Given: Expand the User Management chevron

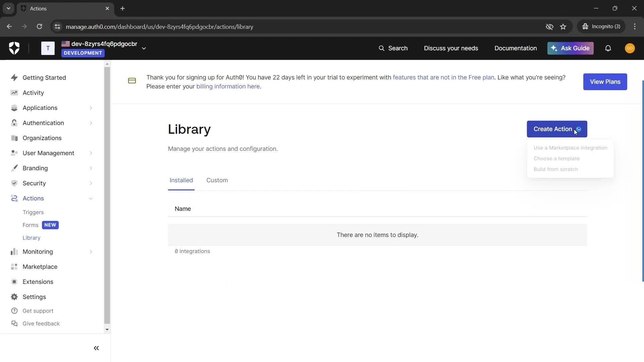Looking at the screenshot, I should click(91, 153).
